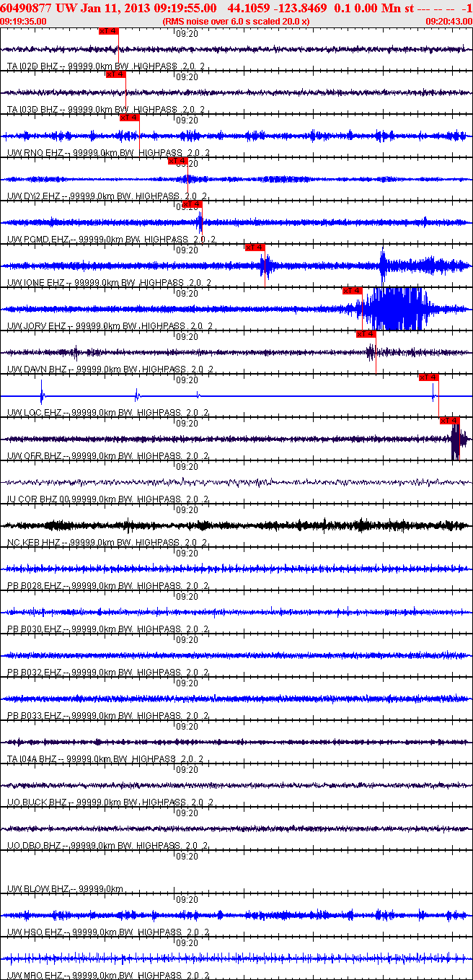Screen dimensions: 473x980
Task: Click the 'UW HSO EHZ' station label
Action: (x=35, y=932)
